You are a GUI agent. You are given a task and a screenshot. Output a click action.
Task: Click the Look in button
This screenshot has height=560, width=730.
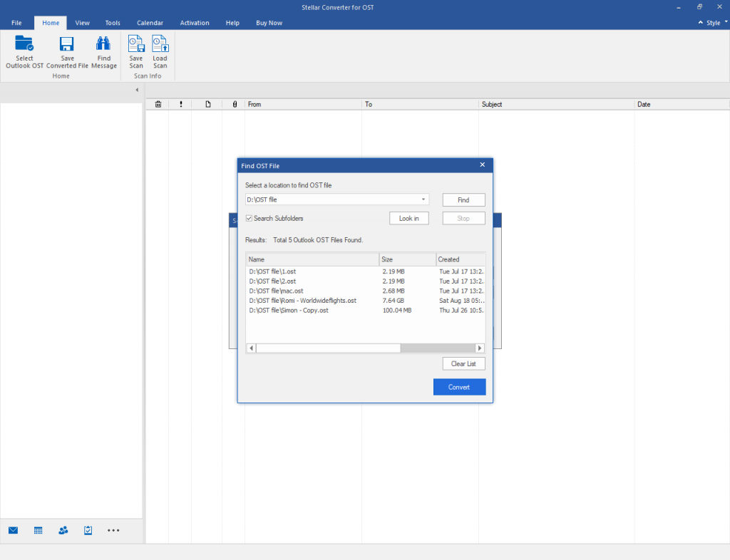click(x=408, y=218)
